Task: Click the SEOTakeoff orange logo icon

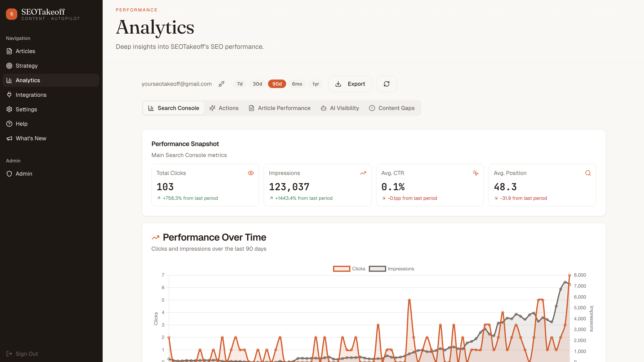Action: (11, 14)
